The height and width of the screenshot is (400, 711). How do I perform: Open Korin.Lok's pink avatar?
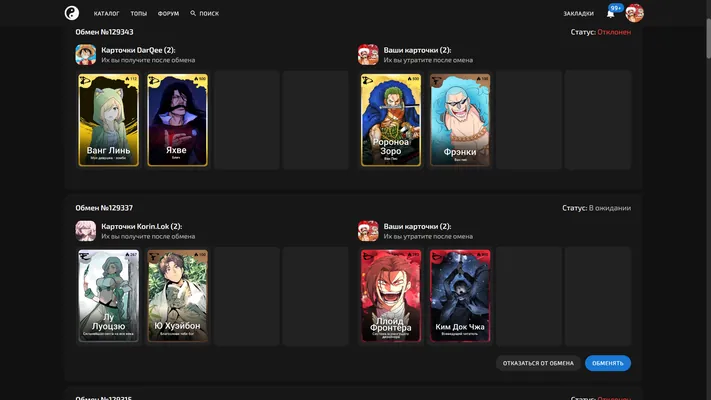[x=86, y=231]
